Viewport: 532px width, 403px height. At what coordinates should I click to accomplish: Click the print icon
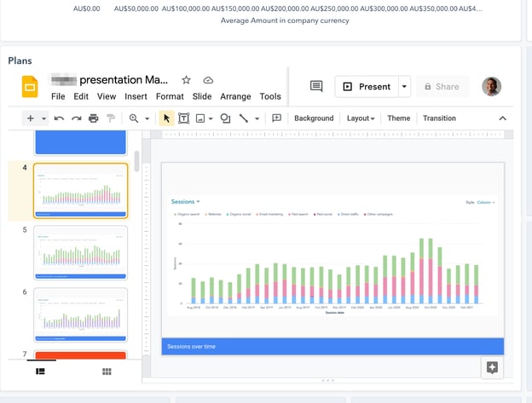pos(93,118)
